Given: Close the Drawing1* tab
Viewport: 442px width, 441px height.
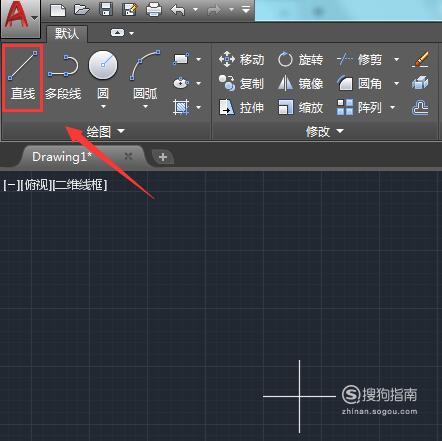Looking at the screenshot, I should coord(128,156).
